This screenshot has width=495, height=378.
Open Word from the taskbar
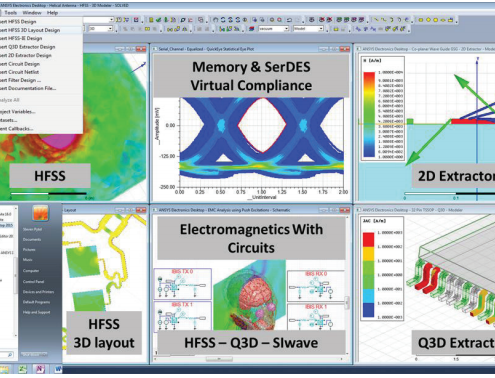click(57, 369)
